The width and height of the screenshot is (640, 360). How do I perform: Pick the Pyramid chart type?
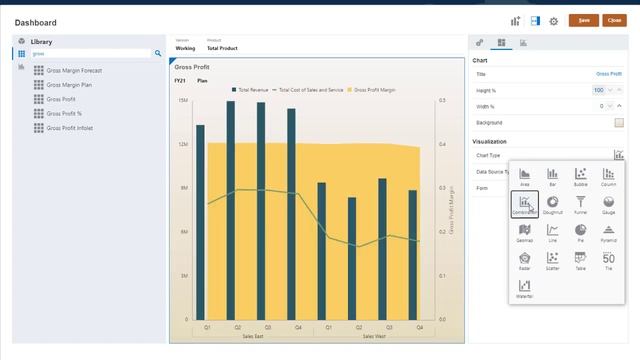[x=608, y=232]
